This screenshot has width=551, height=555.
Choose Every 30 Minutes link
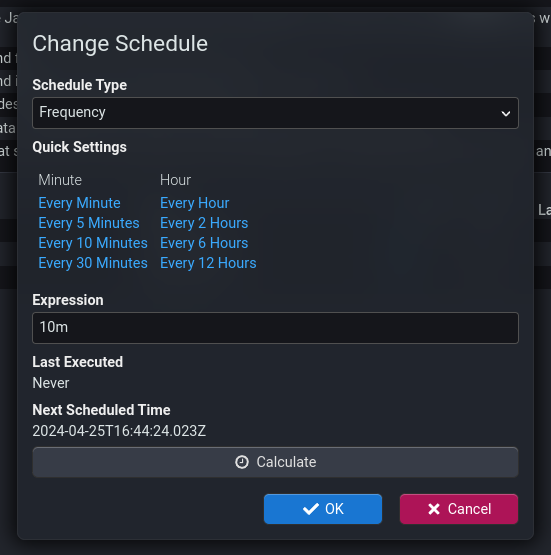click(x=93, y=263)
